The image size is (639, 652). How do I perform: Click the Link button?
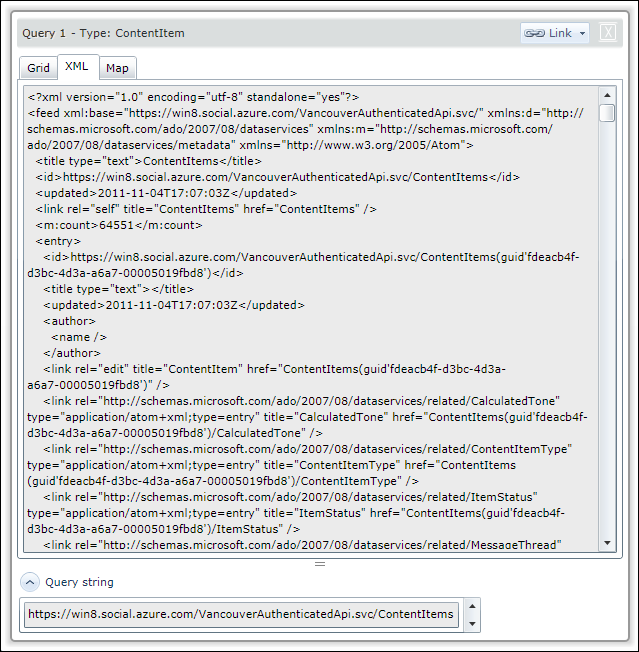(555, 33)
